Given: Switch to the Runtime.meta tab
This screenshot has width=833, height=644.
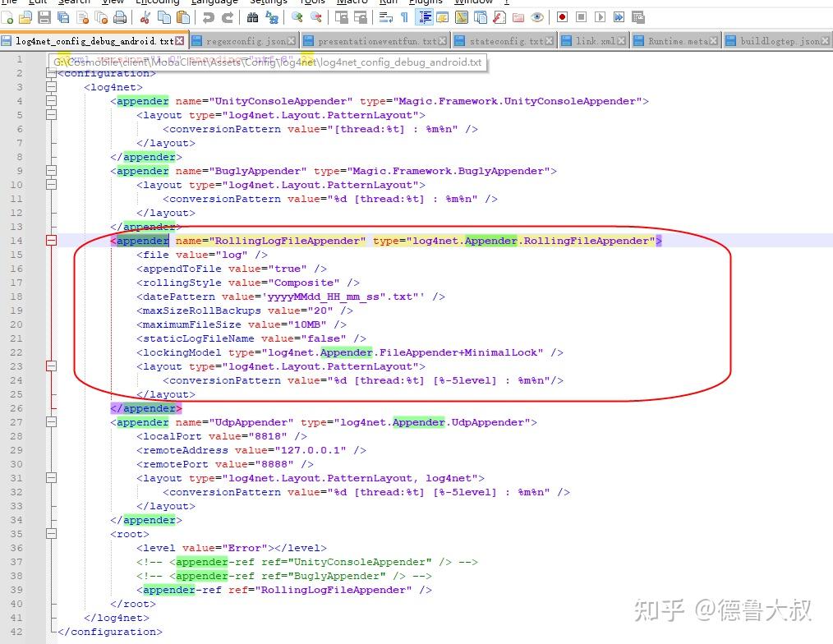Looking at the screenshot, I should [x=677, y=41].
